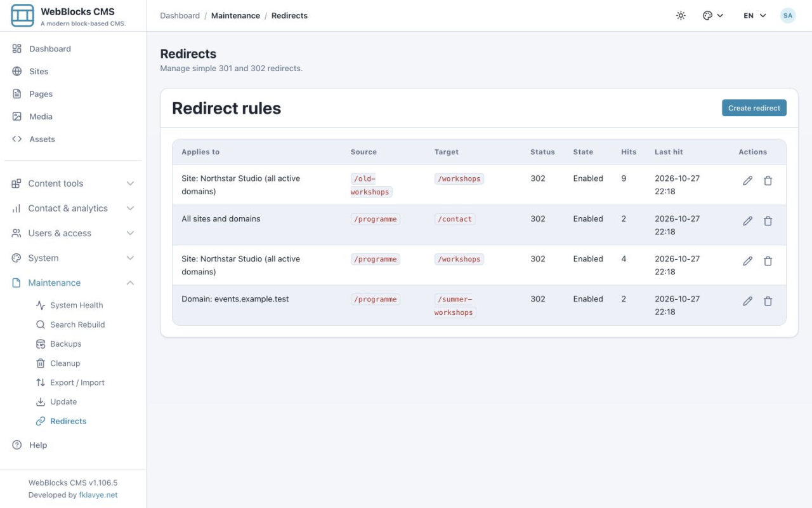Delete the /old-workshops redirect rule
Image resolution: width=812 pixels, height=508 pixels.
point(768,181)
